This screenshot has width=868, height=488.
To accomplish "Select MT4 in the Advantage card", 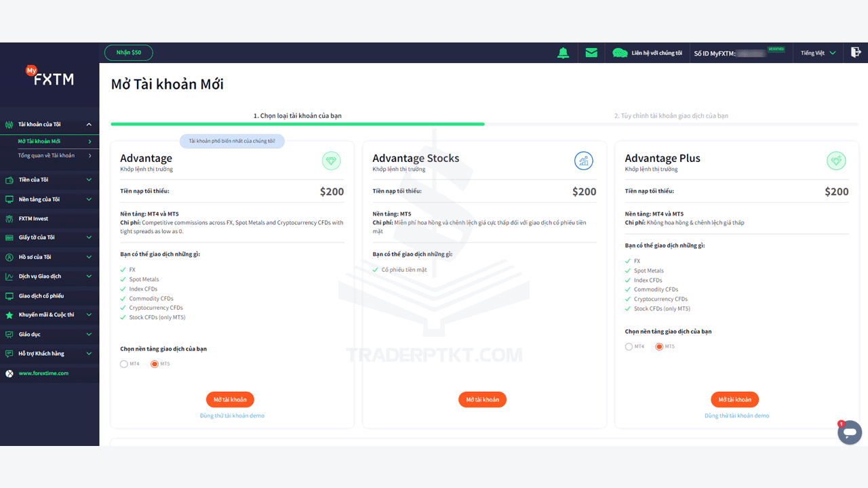I will click(124, 364).
